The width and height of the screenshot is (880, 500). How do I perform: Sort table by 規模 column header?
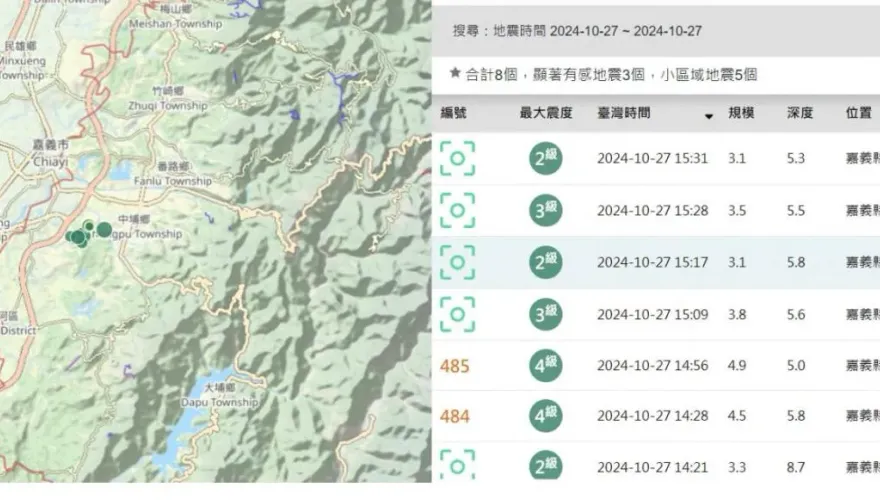point(741,113)
